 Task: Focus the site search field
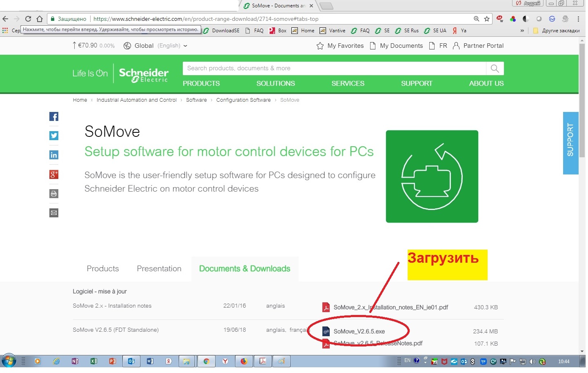(335, 69)
